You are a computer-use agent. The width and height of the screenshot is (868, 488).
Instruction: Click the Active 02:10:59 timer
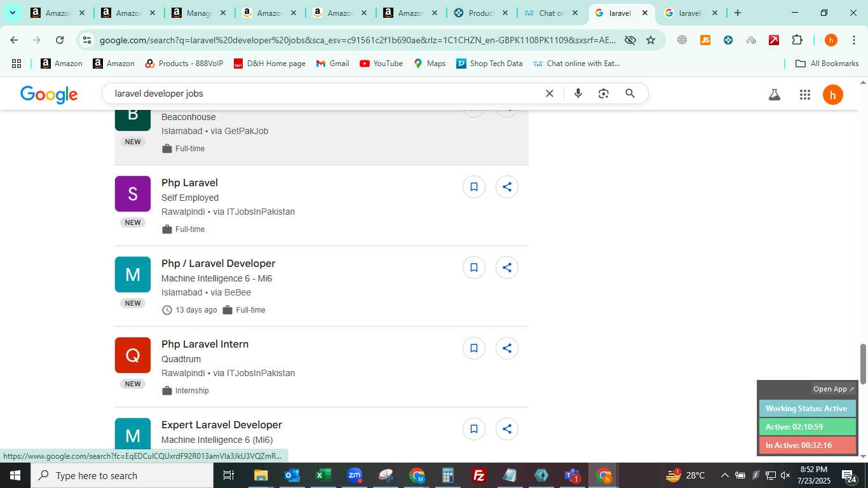pos(807,427)
